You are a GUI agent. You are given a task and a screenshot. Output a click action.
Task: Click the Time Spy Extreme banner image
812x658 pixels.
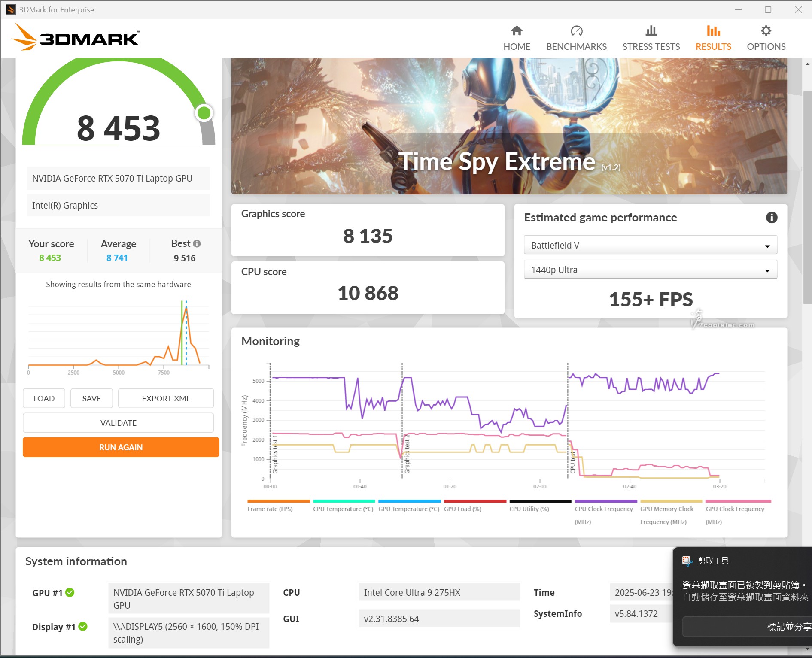509,126
